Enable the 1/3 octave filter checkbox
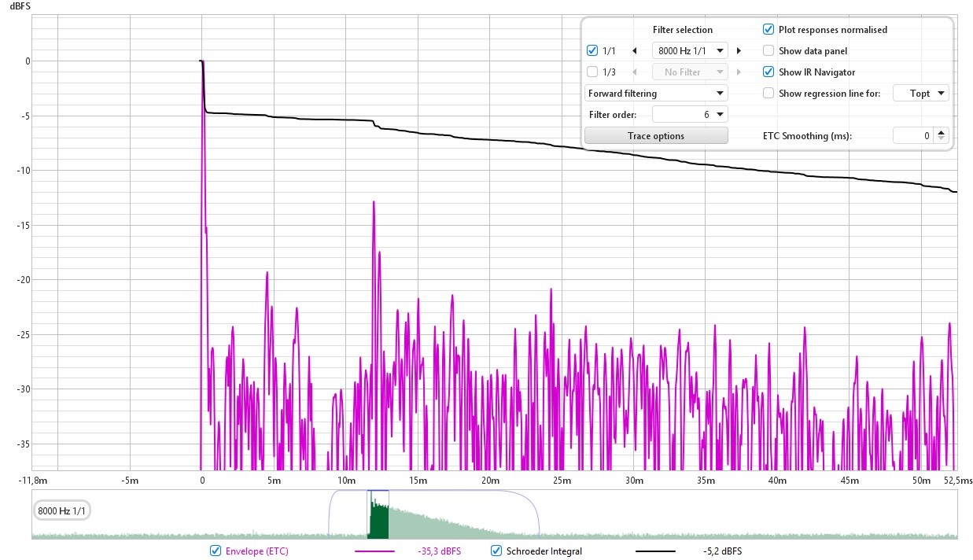Screen dimensions: 973x560 (x=592, y=72)
